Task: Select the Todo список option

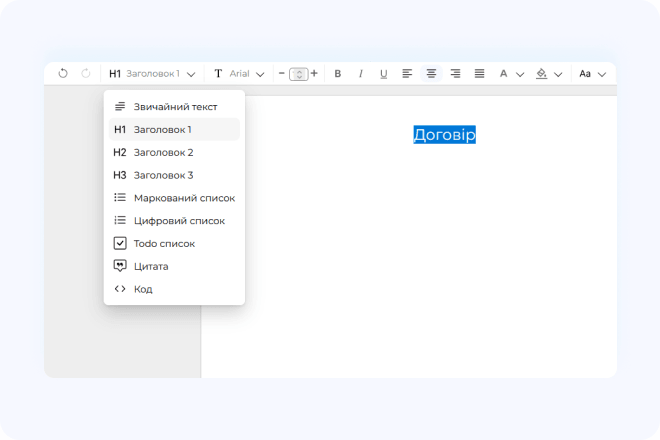Action: (x=164, y=243)
